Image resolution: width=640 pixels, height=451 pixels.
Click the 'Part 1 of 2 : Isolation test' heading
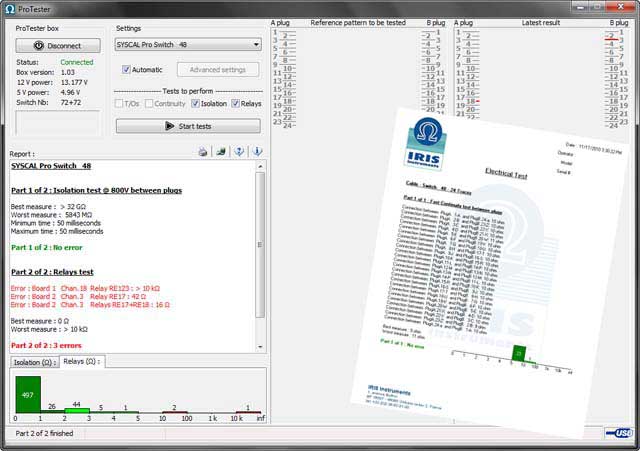(96, 191)
